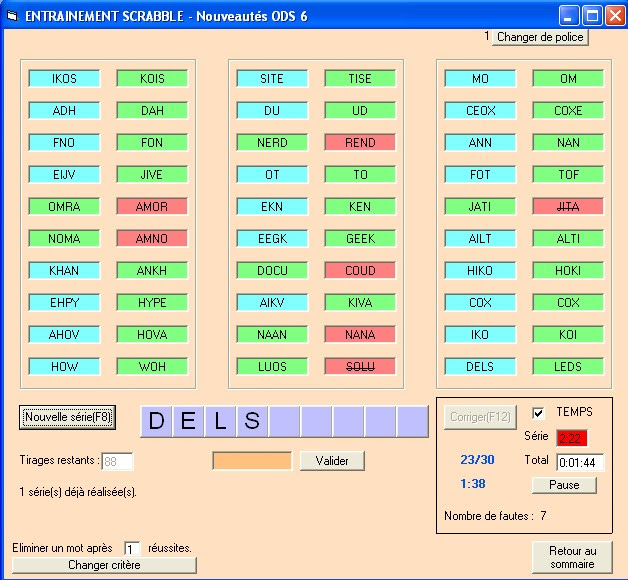Select the green NERD tile

pyautogui.click(x=272, y=143)
